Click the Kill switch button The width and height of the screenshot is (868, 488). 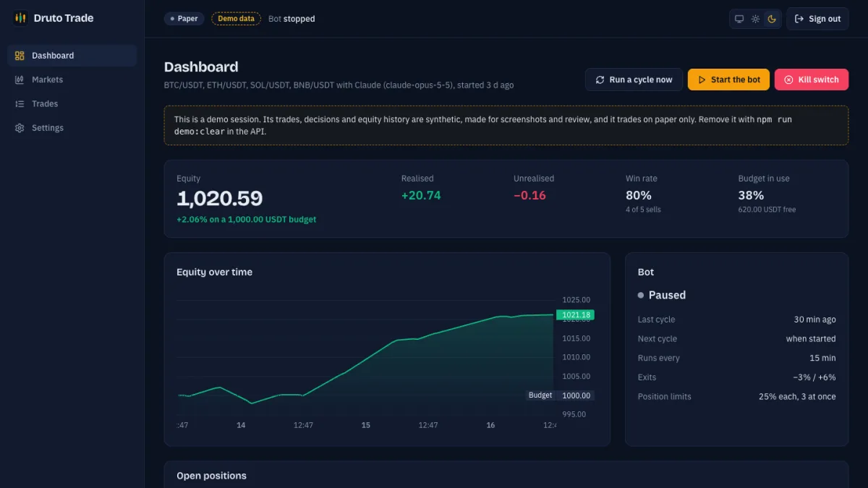click(812, 80)
